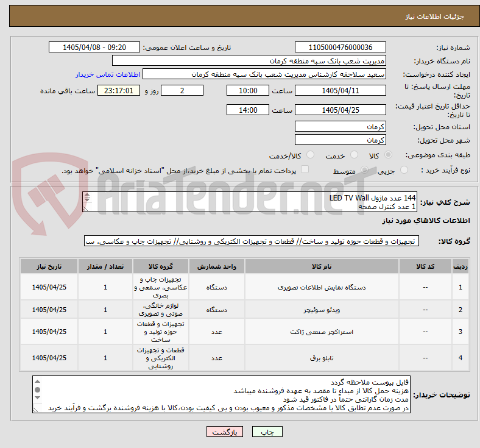
Task: Click the شهر محل تحویل field کرمان
Action: (x=340, y=140)
